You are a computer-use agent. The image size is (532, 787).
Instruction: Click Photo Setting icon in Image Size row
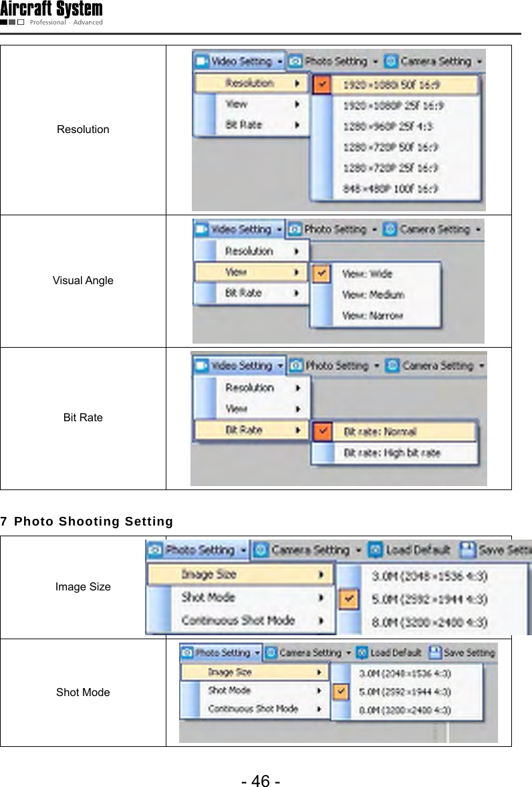pyautogui.click(x=156, y=550)
